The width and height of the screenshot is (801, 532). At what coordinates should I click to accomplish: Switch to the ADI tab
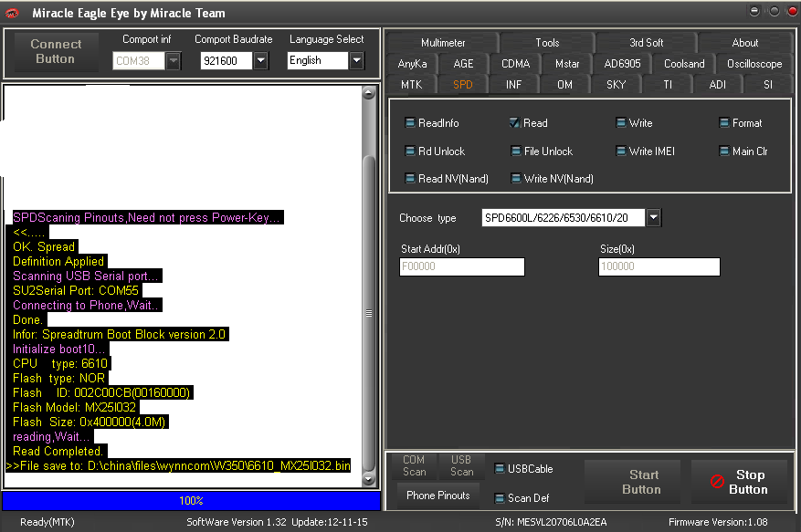(718, 85)
